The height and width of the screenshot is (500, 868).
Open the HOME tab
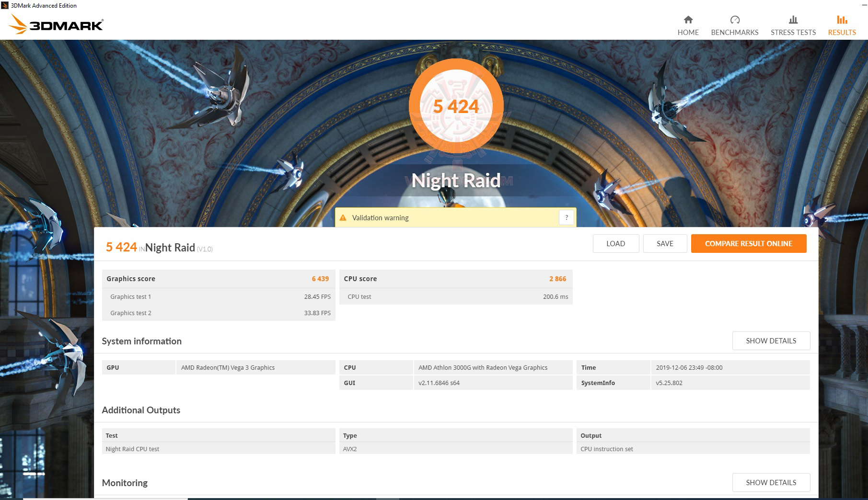688,25
